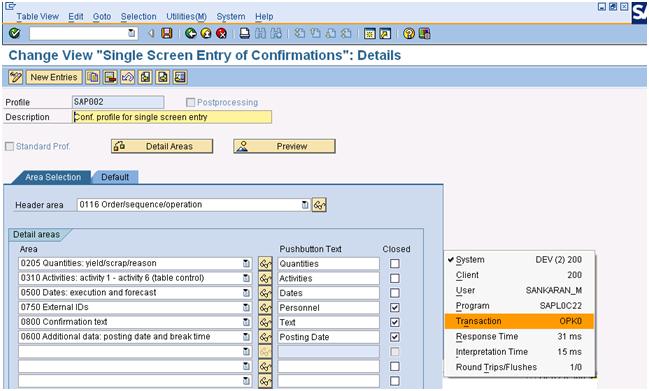Switch to the Default tab

115,177
